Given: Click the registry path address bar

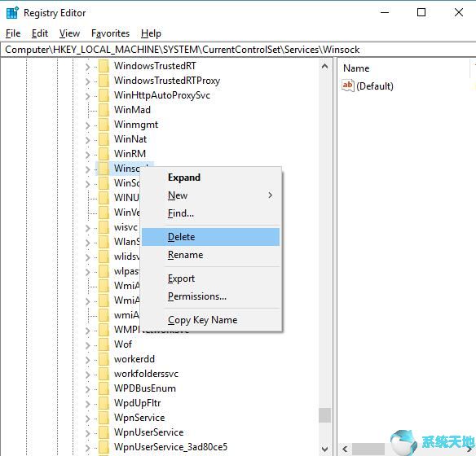Looking at the screenshot, I should [238, 50].
